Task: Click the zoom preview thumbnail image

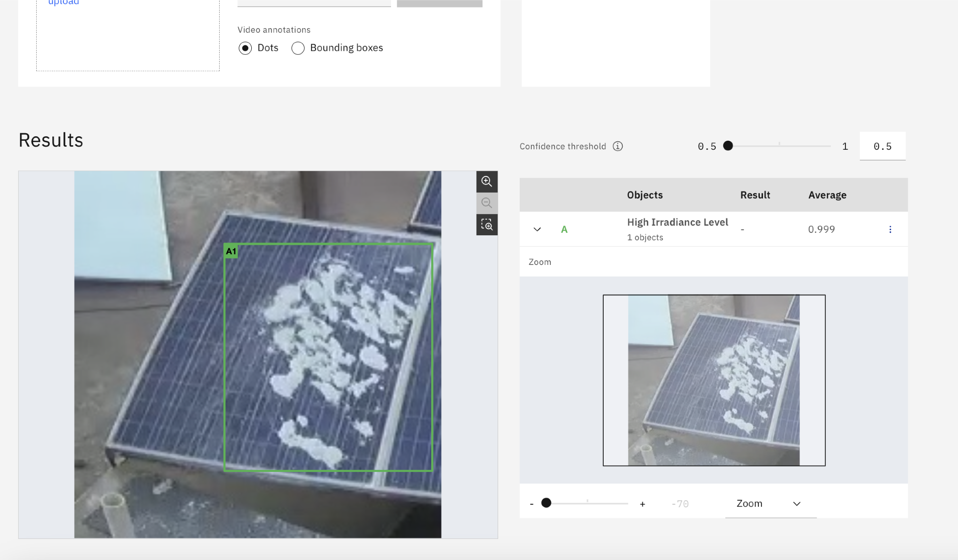Action: pyautogui.click(x=714, y=381)
